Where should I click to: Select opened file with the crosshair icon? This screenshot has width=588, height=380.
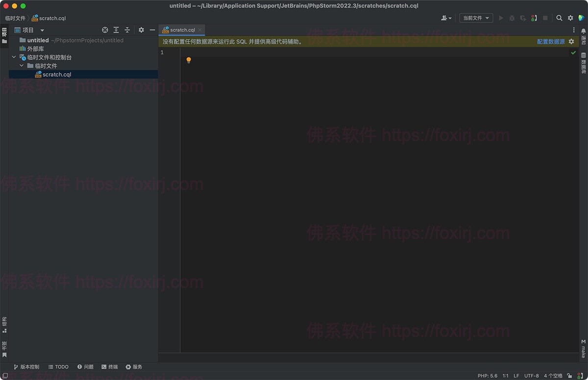point(105,30)
